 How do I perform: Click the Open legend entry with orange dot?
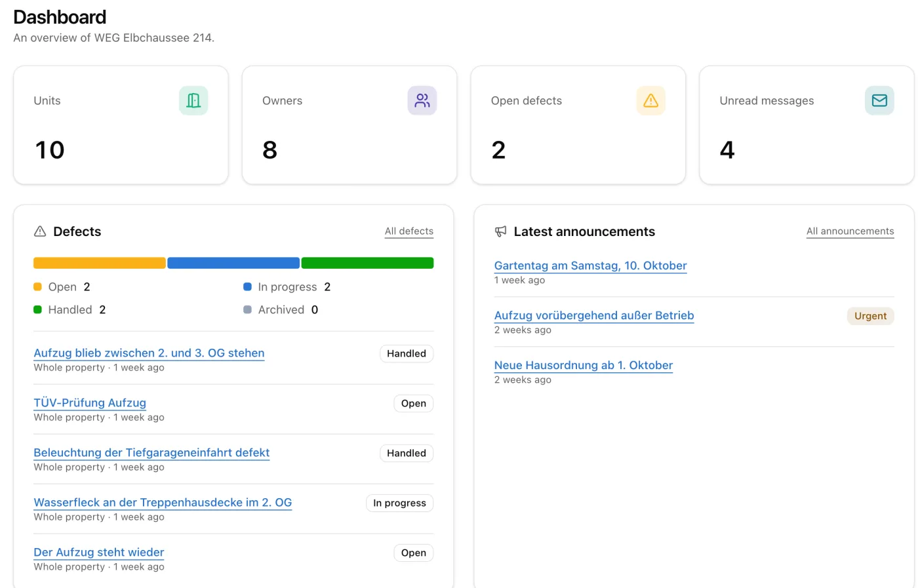[x=62, y=286]
